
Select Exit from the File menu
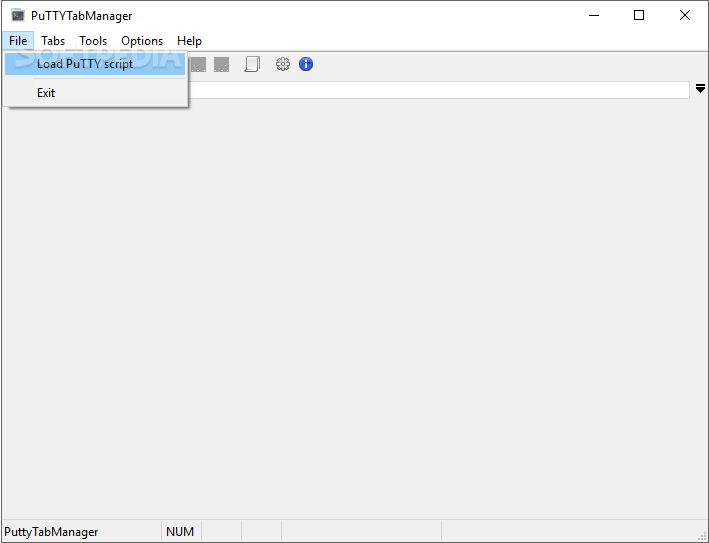tap(95, 93)
